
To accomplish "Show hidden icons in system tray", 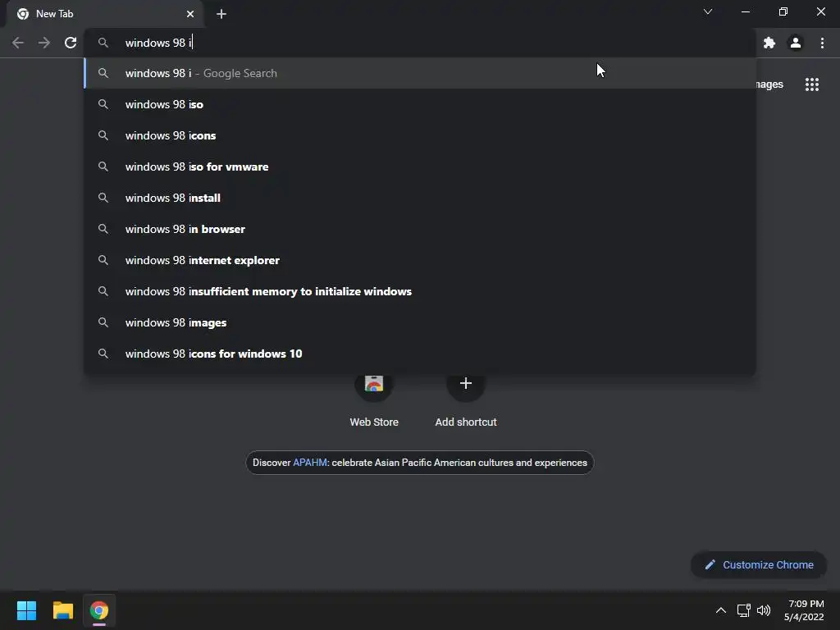I will (x=721, y=610).
